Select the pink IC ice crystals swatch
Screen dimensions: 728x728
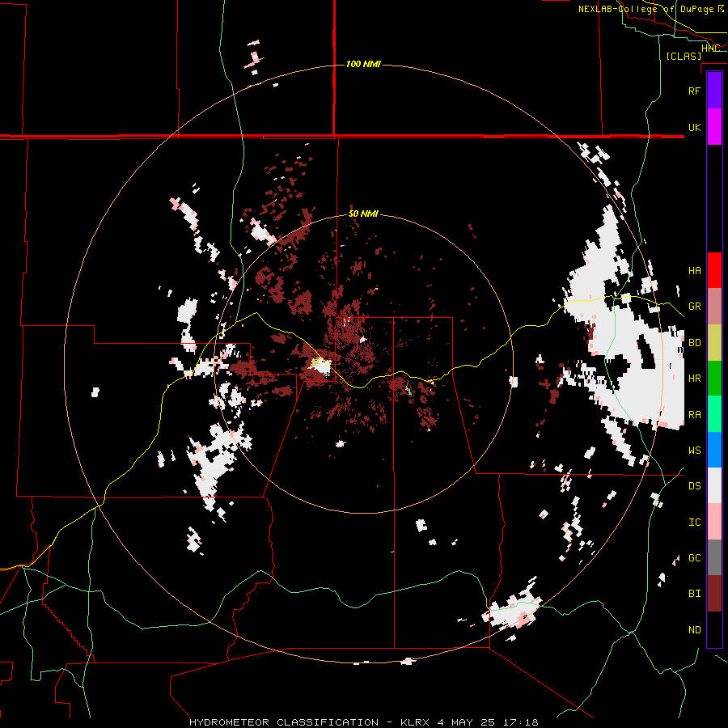[714, 522]
